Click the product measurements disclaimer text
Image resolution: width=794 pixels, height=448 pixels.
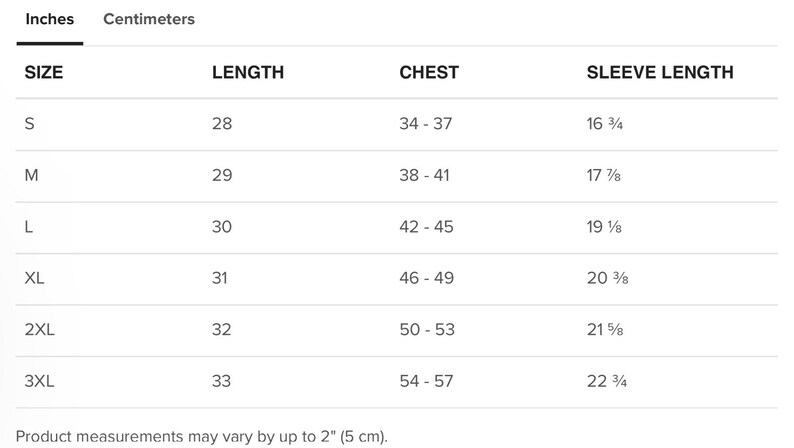coord(202,436)
